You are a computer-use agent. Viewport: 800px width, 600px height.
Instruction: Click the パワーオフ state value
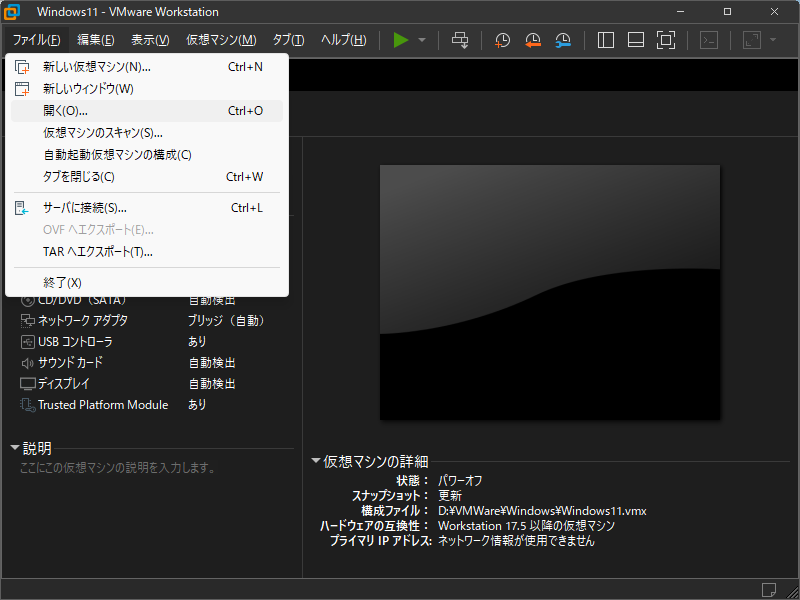[x=460, y=481]
